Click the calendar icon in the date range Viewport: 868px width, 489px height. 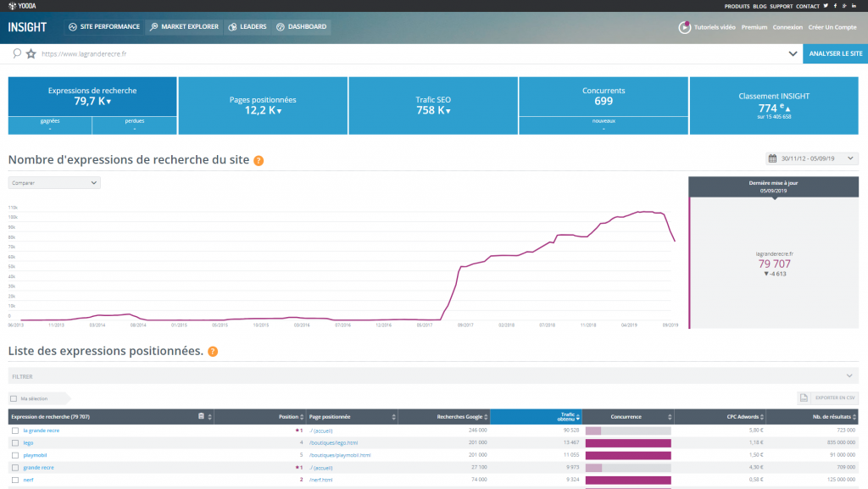click(x=773, y=158)
